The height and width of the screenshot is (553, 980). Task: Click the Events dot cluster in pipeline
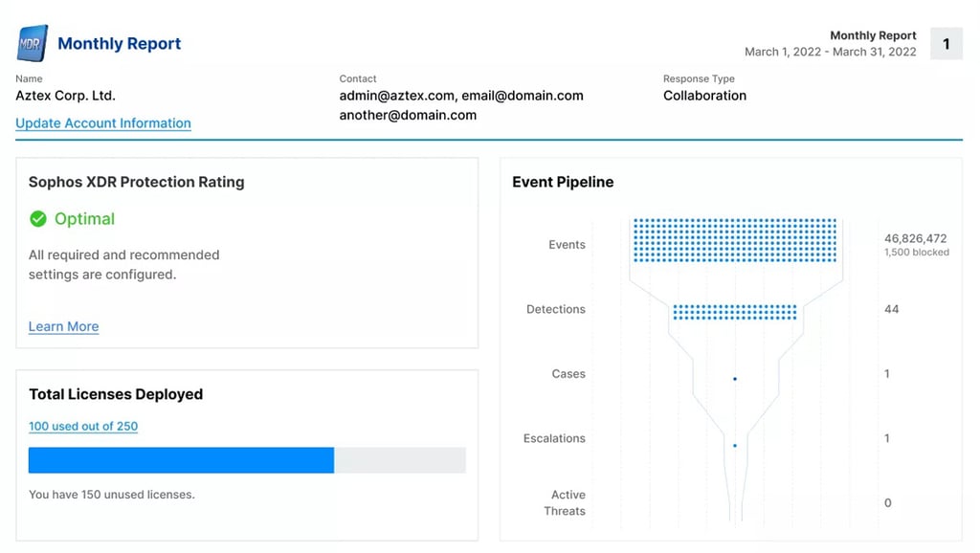point(735,240)
